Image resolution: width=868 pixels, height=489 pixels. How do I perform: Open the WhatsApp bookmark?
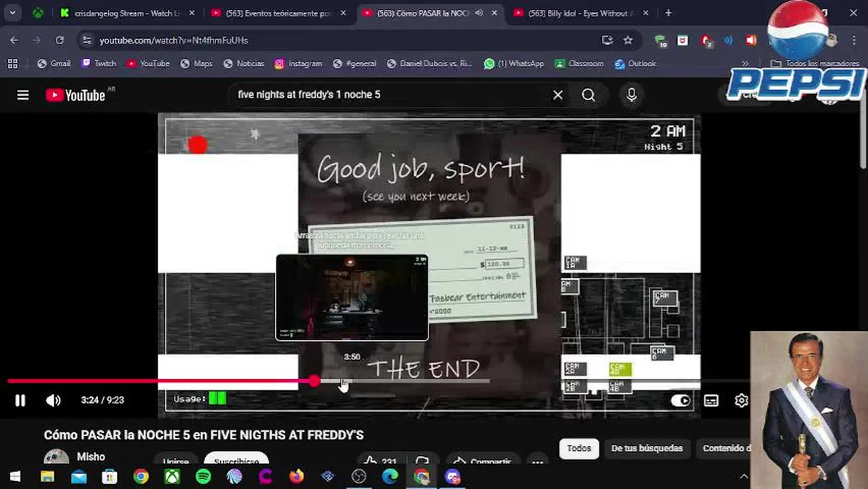pos(514,63)
